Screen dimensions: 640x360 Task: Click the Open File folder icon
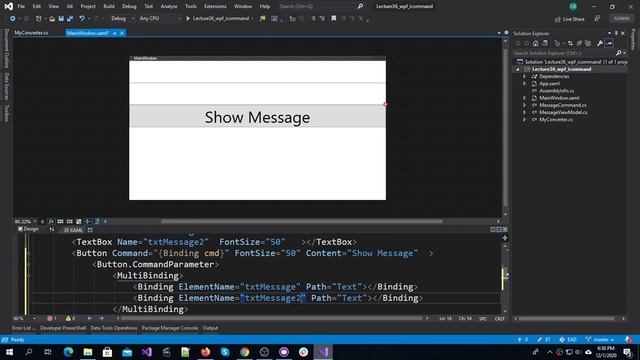tap(52, 18)
